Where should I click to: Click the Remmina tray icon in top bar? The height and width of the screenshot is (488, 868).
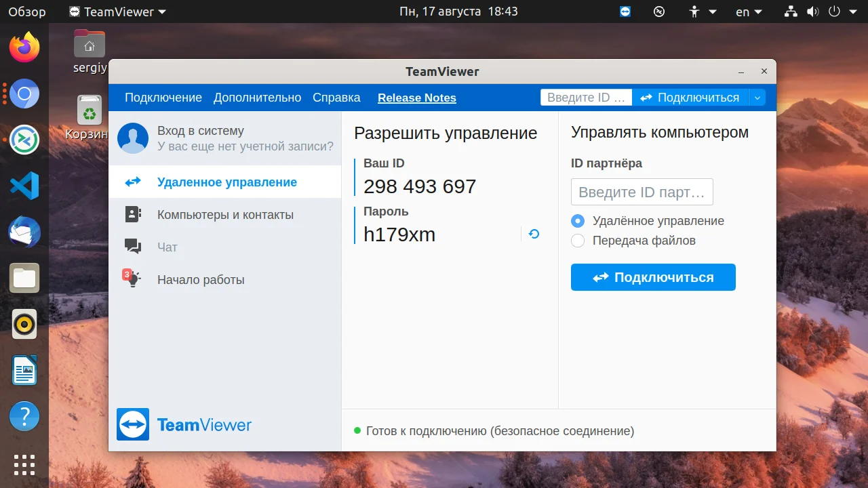coord(659,12)
